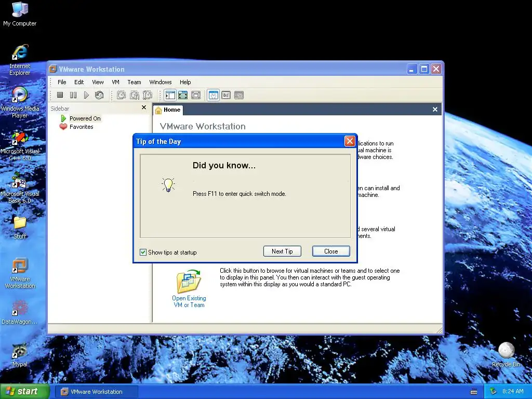
Task: Uncheck Show tips at startup
Action: [143, 252]
